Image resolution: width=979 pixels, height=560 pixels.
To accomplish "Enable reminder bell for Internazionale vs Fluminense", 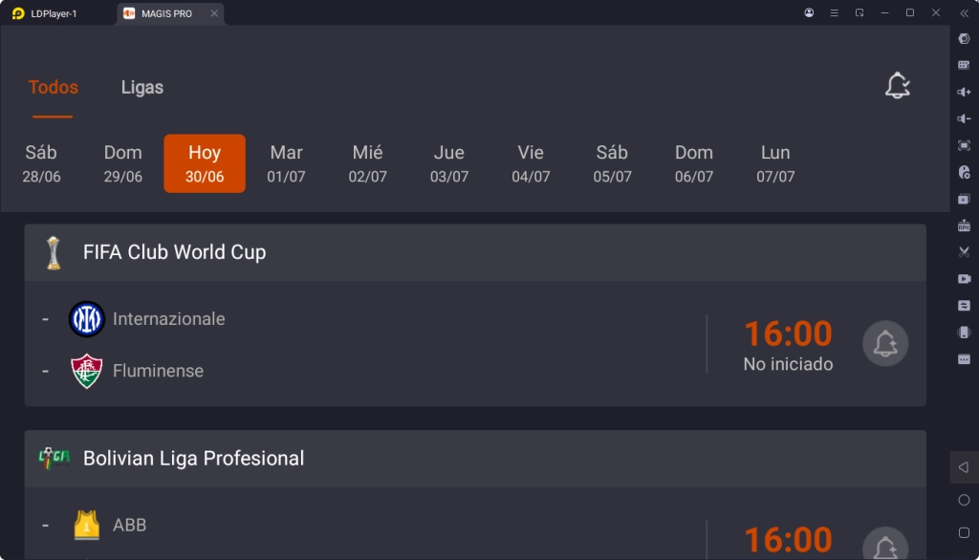I will click(x=884, y=343).
